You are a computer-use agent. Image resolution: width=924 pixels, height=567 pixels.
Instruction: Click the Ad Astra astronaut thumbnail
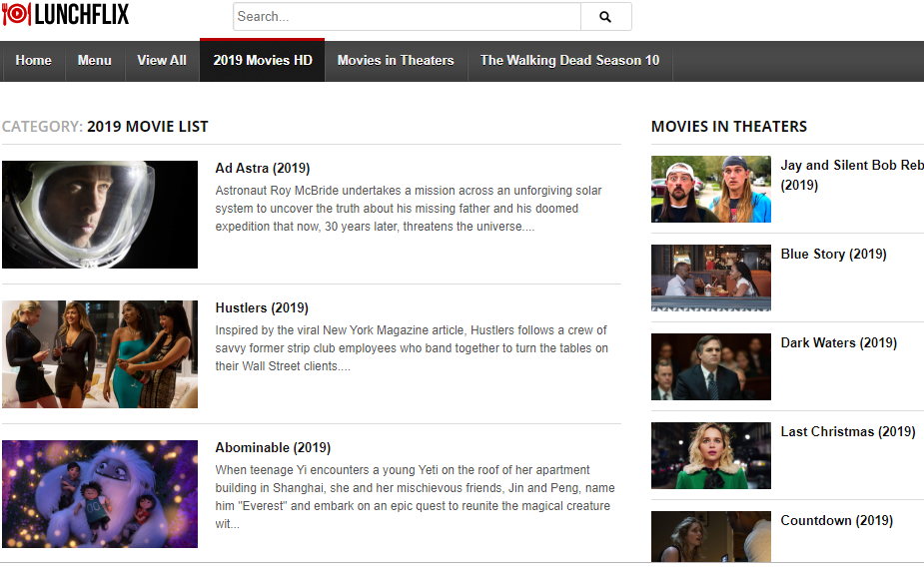pyautogui.click(x=100, y=215)
